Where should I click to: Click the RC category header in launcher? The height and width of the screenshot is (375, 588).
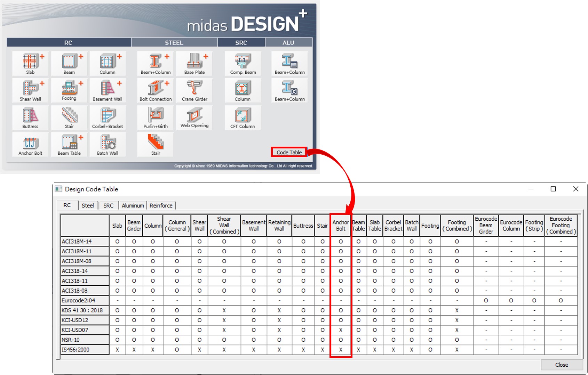coord(69,42)
